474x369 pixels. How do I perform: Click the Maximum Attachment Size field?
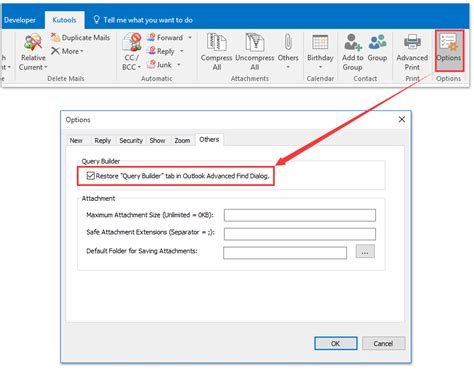[300, 215]
